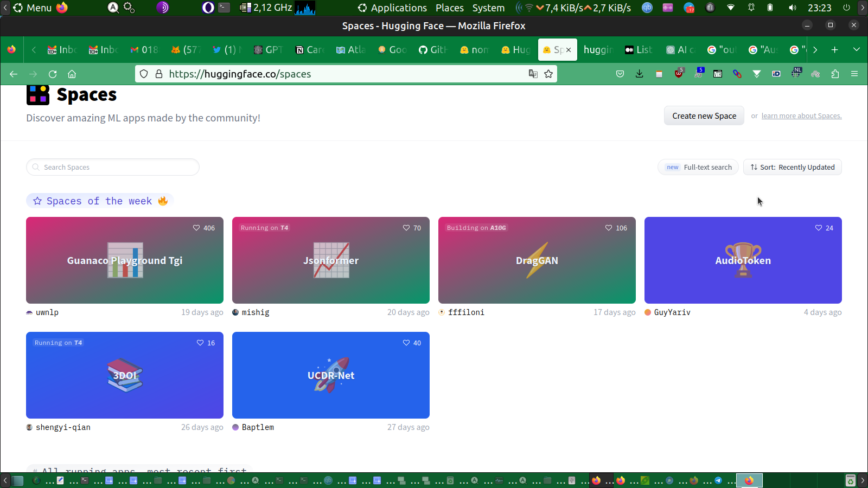Screen dimensions: 868x488
Task: Open the Telegram window in taskbar
Action: [718, 480]
